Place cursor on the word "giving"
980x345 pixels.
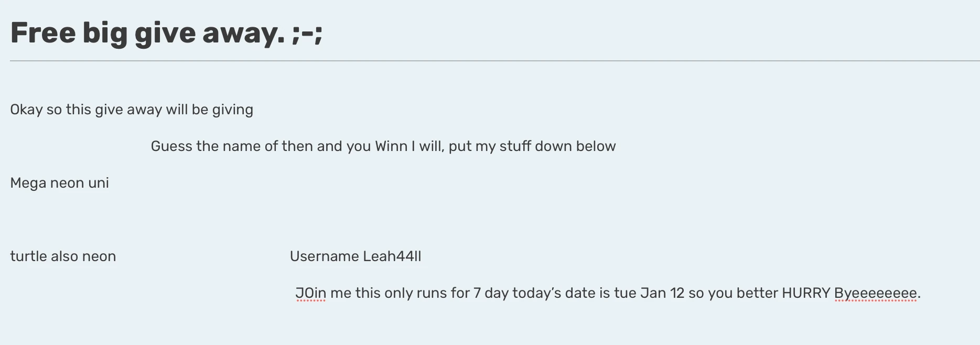[x=232, y=110]
